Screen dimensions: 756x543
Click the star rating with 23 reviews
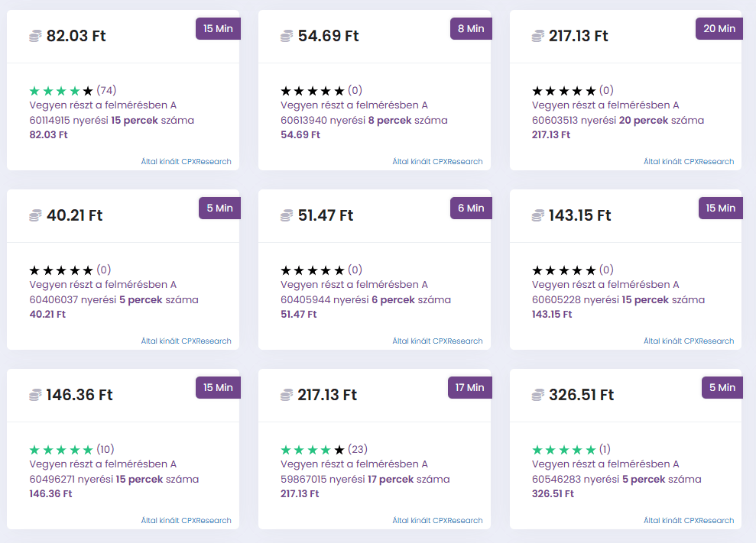(x=313, y=449)
